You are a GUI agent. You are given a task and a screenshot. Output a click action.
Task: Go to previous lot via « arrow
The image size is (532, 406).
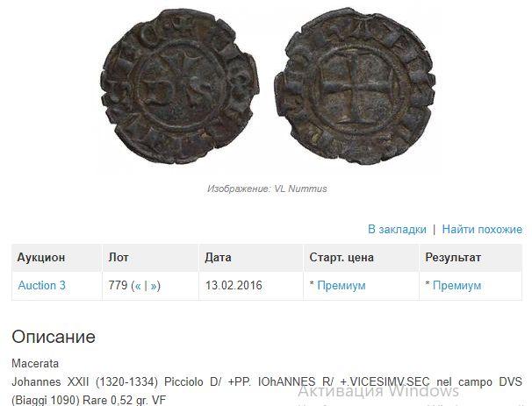pyautogui.click(x=138, y=286)
